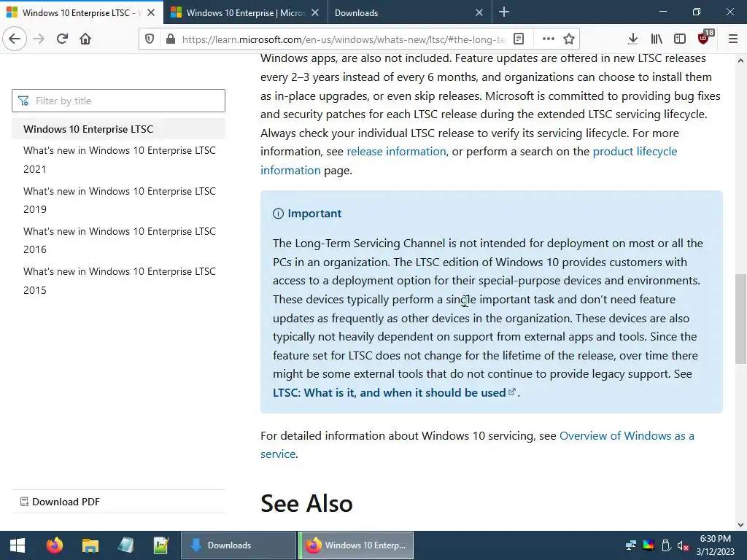747x560 pixels.
Task: Go back to the previous page
Action: click(x=15, y=39)
